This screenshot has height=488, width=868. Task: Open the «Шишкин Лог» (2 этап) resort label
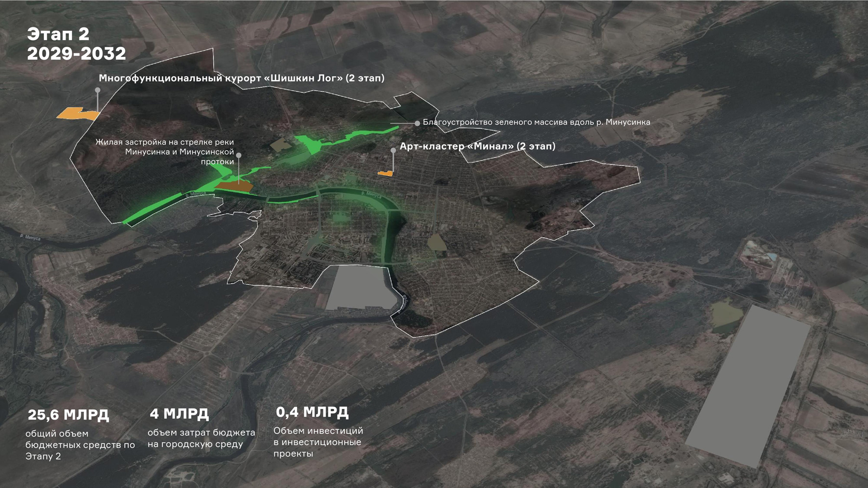tap(242, 78)
